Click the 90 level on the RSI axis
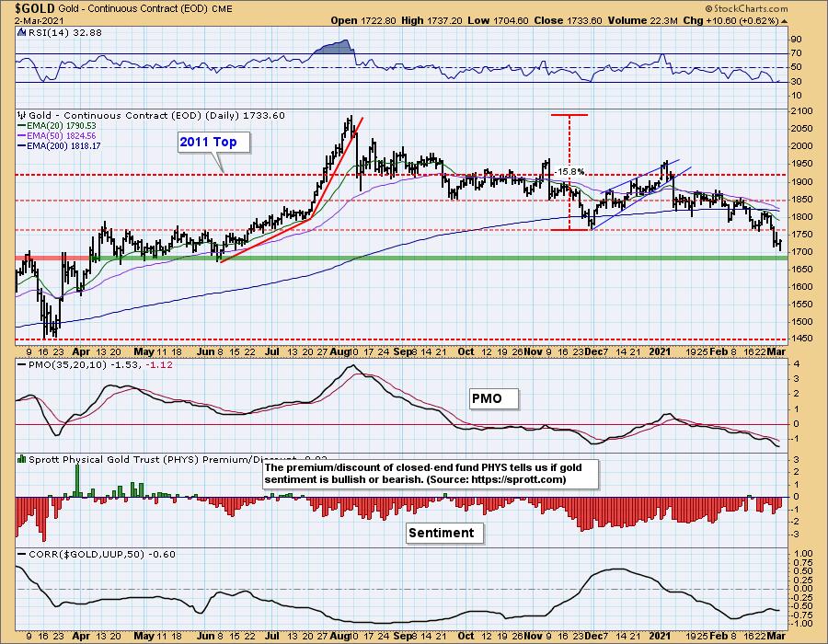The width and height of the screenshot is (828, 644). click(797, 40)
